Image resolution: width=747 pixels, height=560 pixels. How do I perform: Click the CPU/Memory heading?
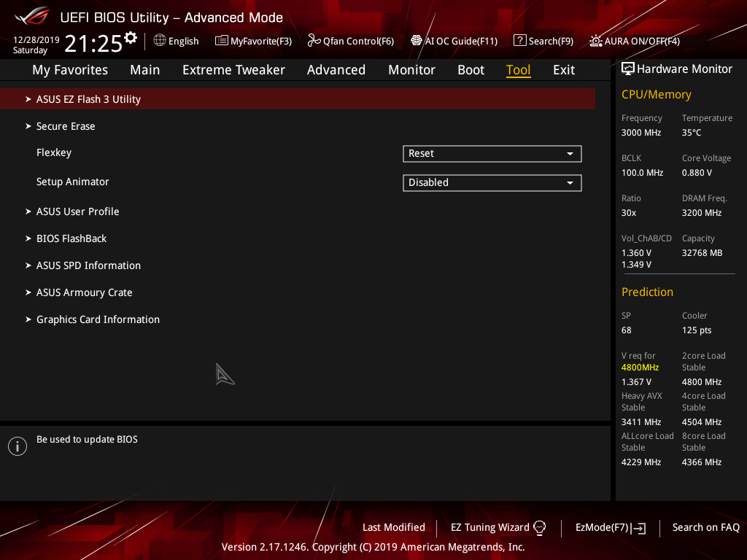pos(656,94)
